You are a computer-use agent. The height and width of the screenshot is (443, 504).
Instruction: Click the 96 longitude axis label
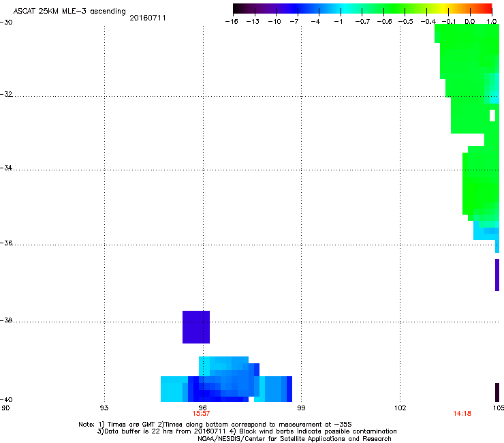pos(202,408)
